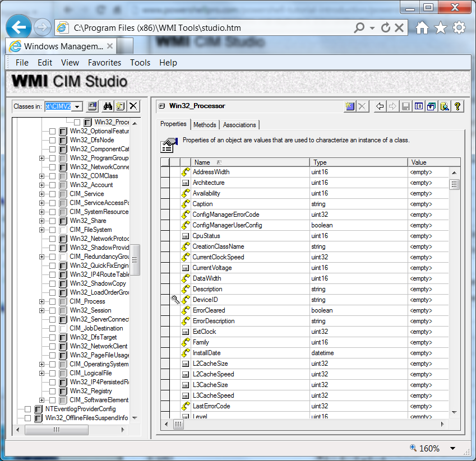
Task: Switch to the Associations tab
Action: pyautogui.click(x=239, y=125)
